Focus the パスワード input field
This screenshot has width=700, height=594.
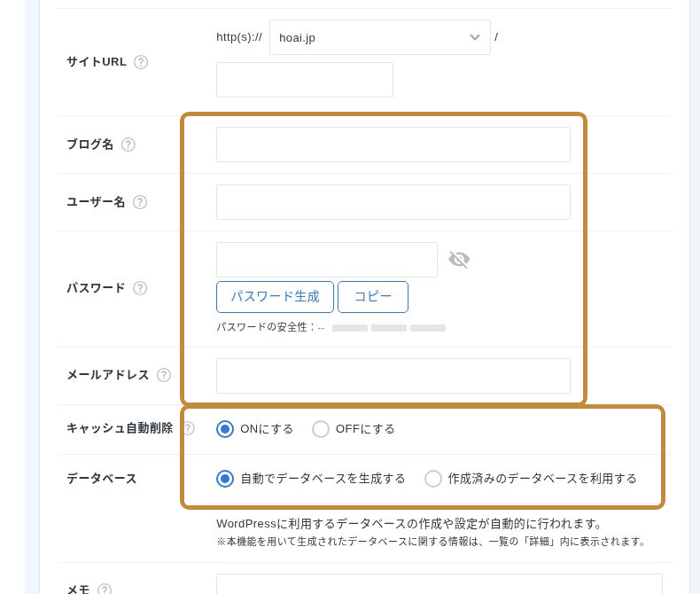coord(327,260)
